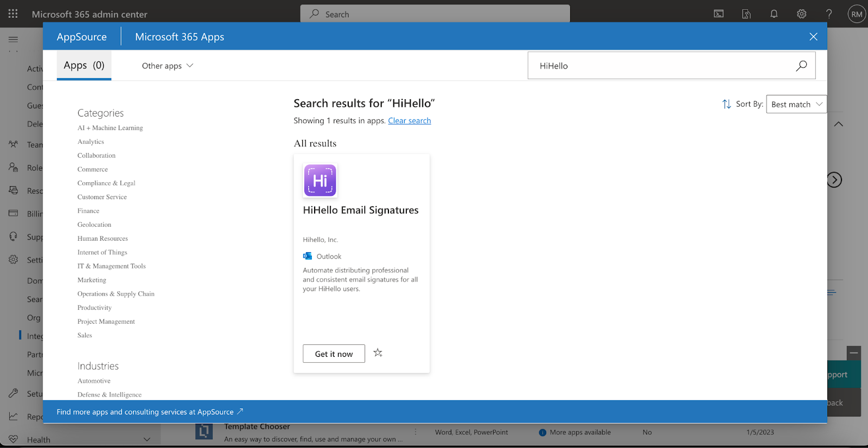The image size is (868, 448).
Task: Focus the HiHello search input field
Action: coord(672,66)
